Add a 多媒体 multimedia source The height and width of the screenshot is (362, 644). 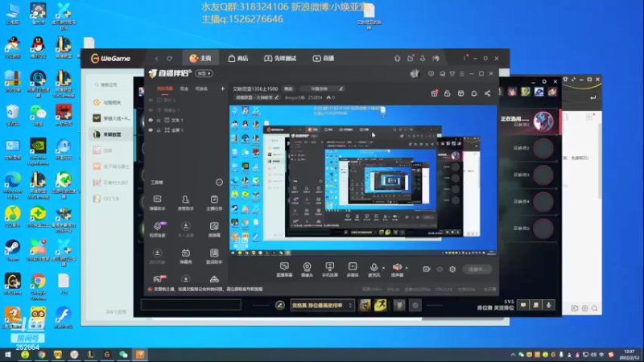353,269
